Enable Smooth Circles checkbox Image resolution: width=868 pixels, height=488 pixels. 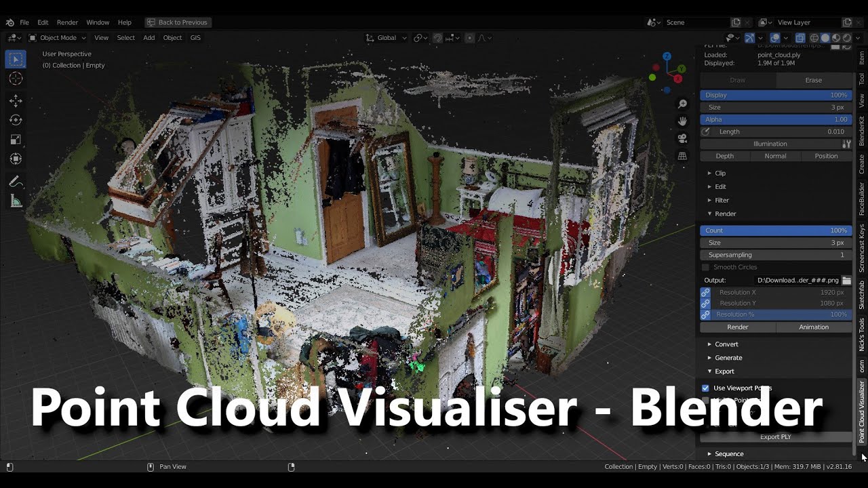tap(706, 267)
